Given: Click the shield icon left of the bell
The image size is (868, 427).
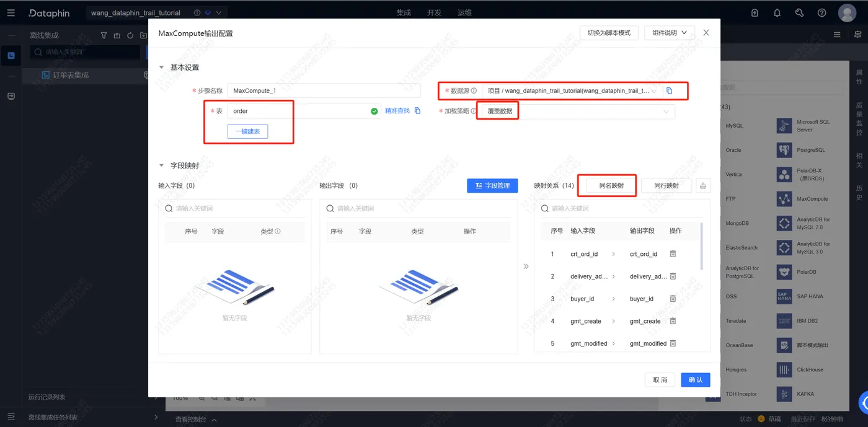Looking at the screenshot, I should pyautogui.click(x=755, y=12).
